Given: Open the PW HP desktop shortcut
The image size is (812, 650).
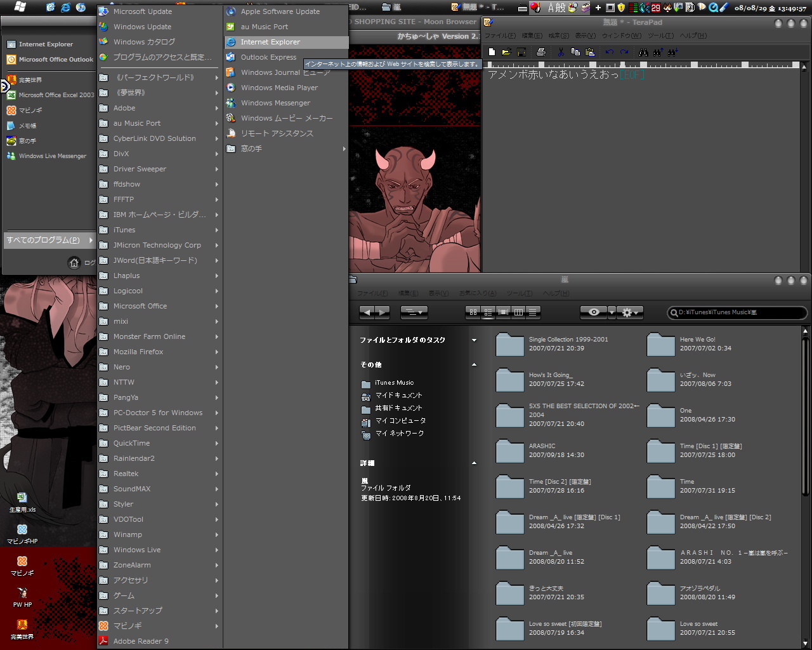Looking at the screenshot, I should click(22, 597).
